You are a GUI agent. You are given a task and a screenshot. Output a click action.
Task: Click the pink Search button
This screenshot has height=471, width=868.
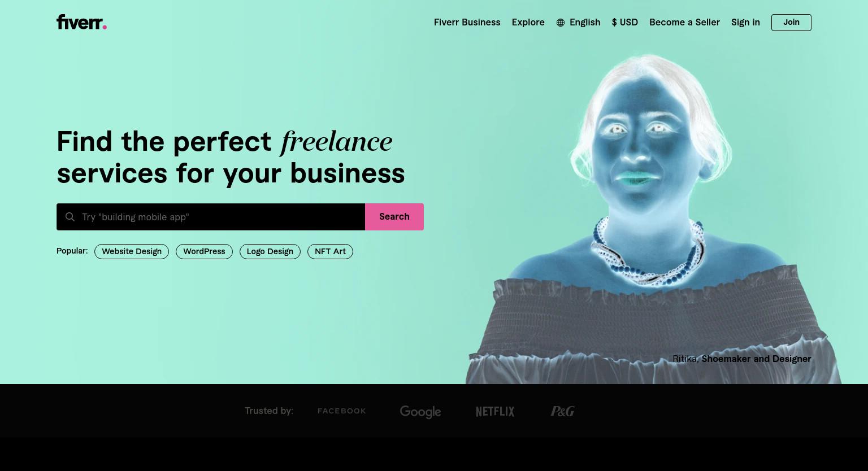[394, 217]
